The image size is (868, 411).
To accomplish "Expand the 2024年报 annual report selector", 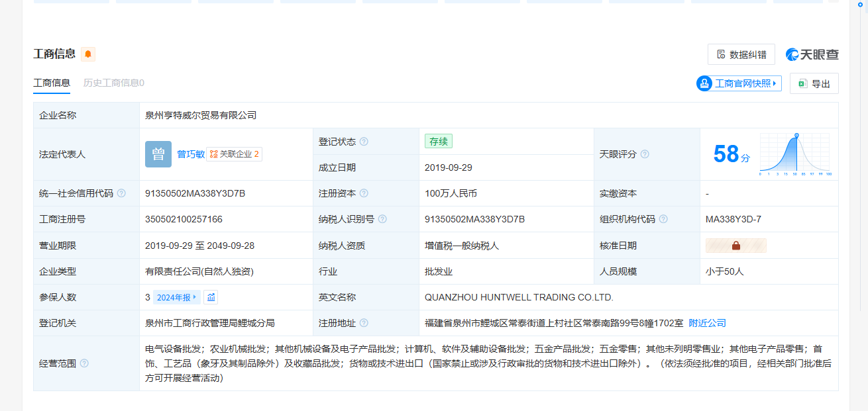I will (x=176, y=298).
